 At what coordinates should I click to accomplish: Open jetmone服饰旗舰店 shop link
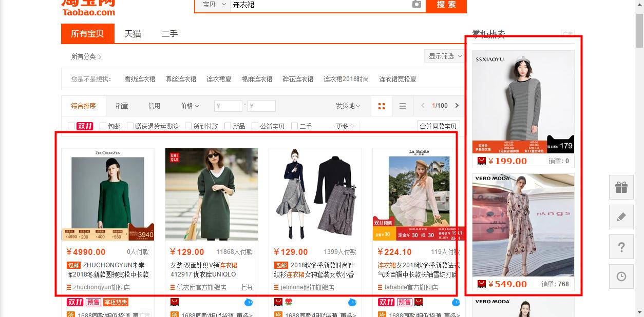(x=307, y=287)
